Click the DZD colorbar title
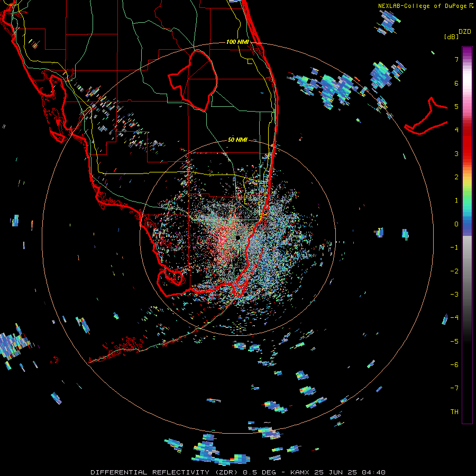 tap(465, 32)
